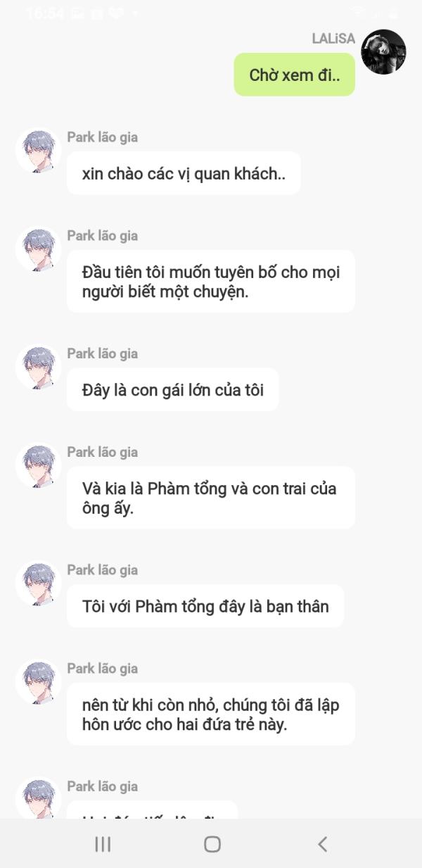Tap the avatar beside 'nên từ khi còn nhỏ' message
Viewport: 422px width, 868px height.
point(38,682)
